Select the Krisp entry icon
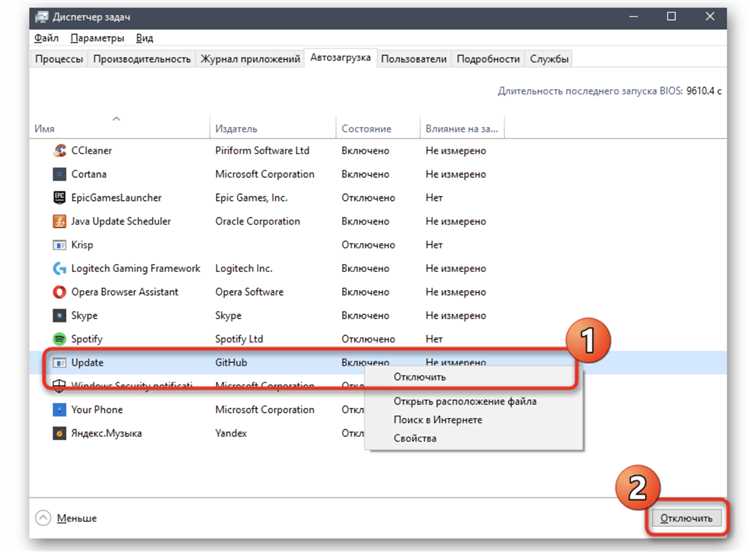 [59, 245]
